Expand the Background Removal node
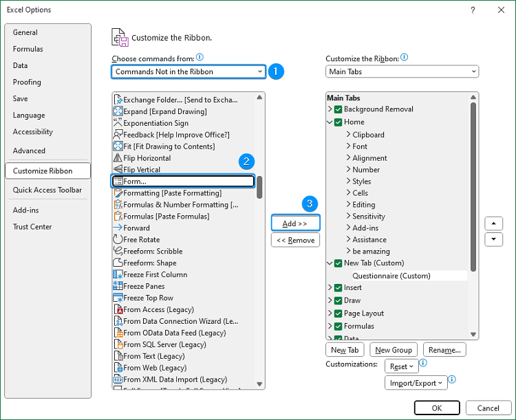This screenshot has height=420, width=516. click(330, 109)
